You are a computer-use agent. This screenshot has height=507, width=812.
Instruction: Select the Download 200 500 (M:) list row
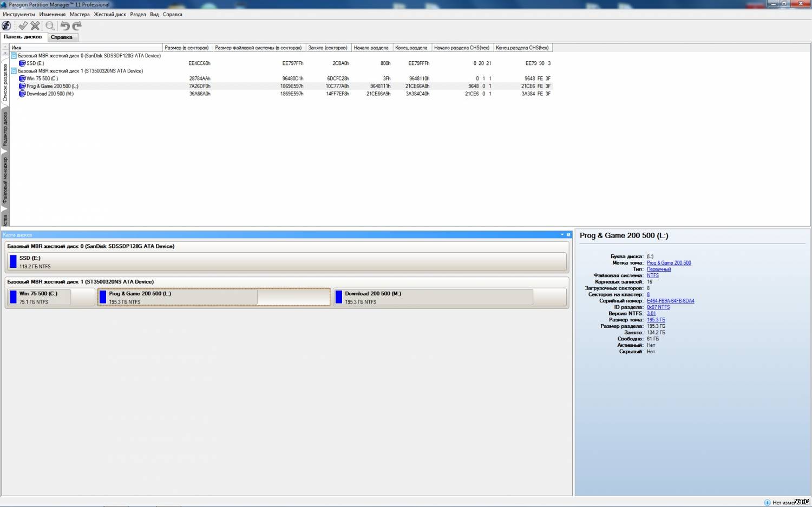(281, 94)
